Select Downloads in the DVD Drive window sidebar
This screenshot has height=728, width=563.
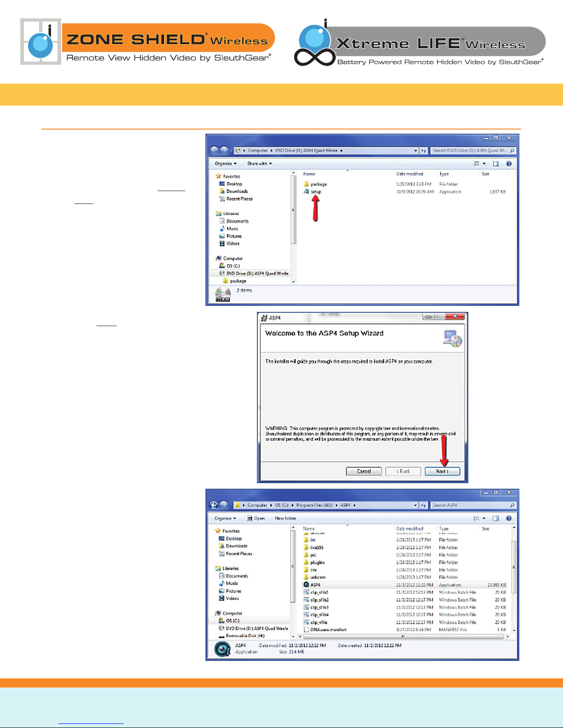(x=233, y=192)
